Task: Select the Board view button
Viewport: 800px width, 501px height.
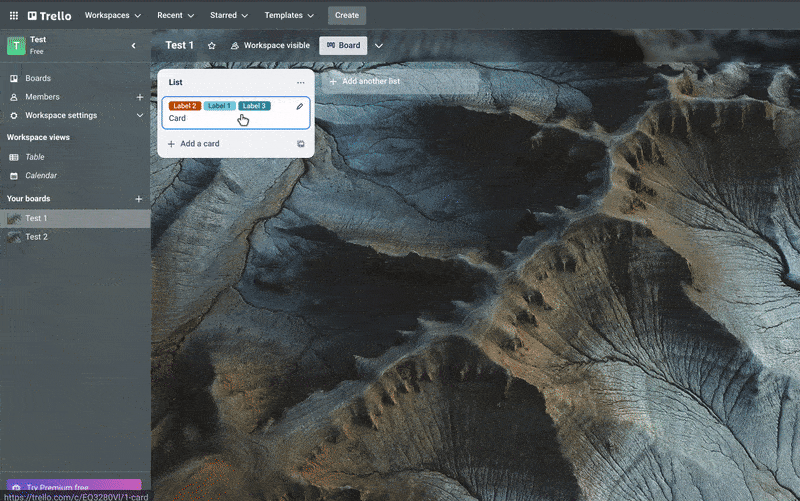Action: 343,45
